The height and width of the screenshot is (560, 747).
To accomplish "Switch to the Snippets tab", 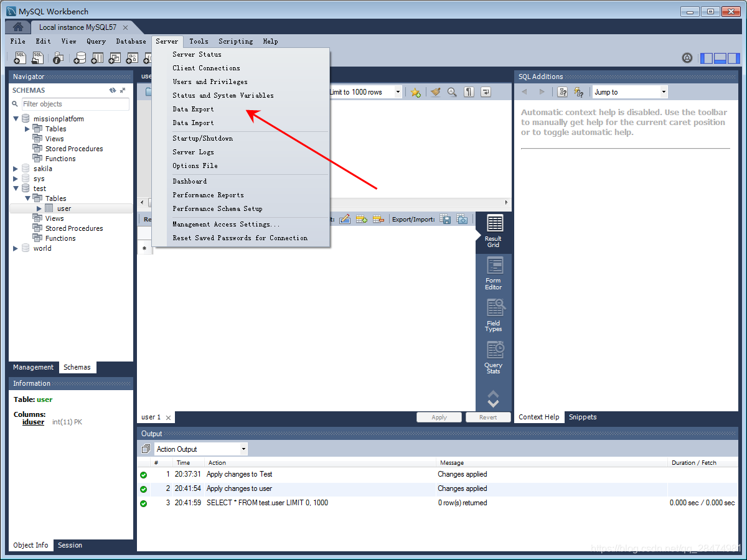I will pyautogui.click(x=583, y=417).
